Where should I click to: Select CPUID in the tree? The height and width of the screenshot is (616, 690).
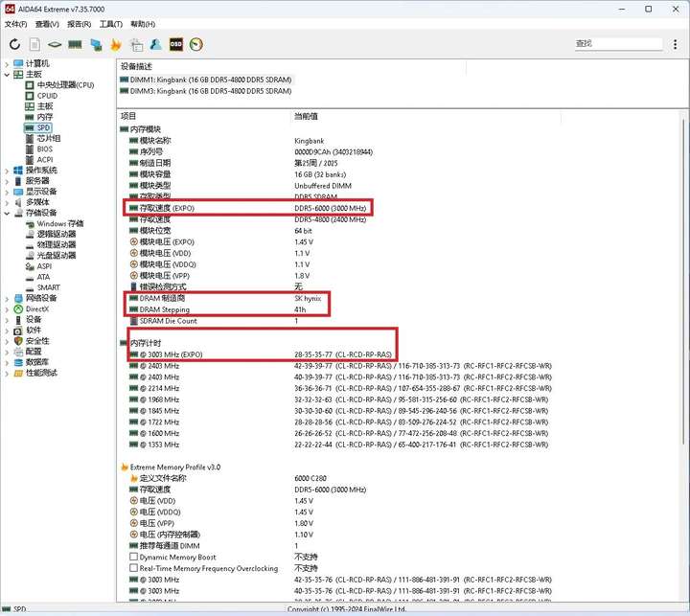(x=47, y=96)
